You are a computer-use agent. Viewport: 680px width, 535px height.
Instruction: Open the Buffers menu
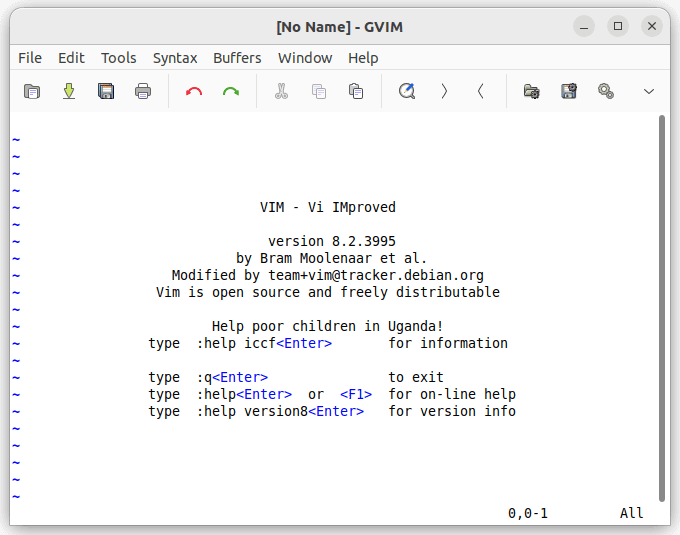click(x=237, y=58)
